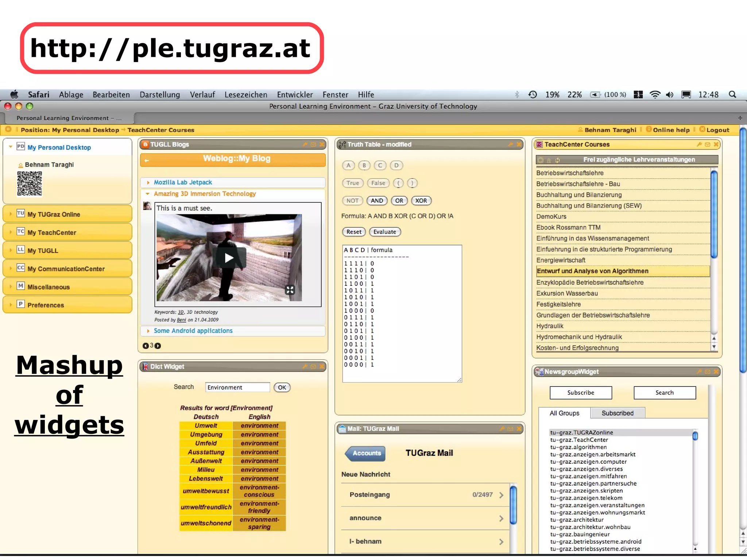Open the Entwickler menu

295,94
